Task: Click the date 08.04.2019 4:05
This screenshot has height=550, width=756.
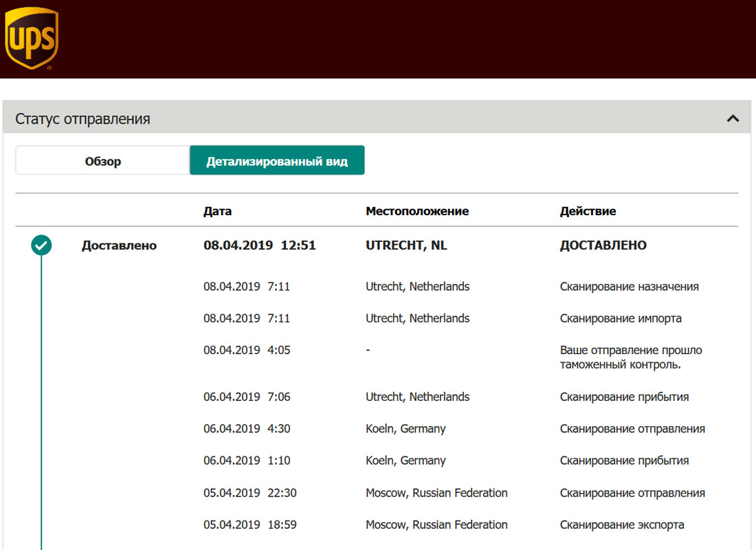Action: pos(247,350)
